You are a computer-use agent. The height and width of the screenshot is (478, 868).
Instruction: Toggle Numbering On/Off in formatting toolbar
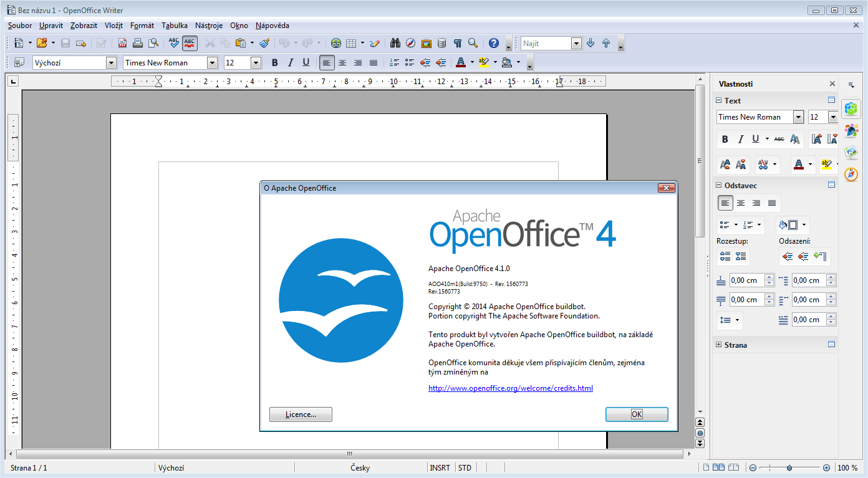click(x=394, y=62)
